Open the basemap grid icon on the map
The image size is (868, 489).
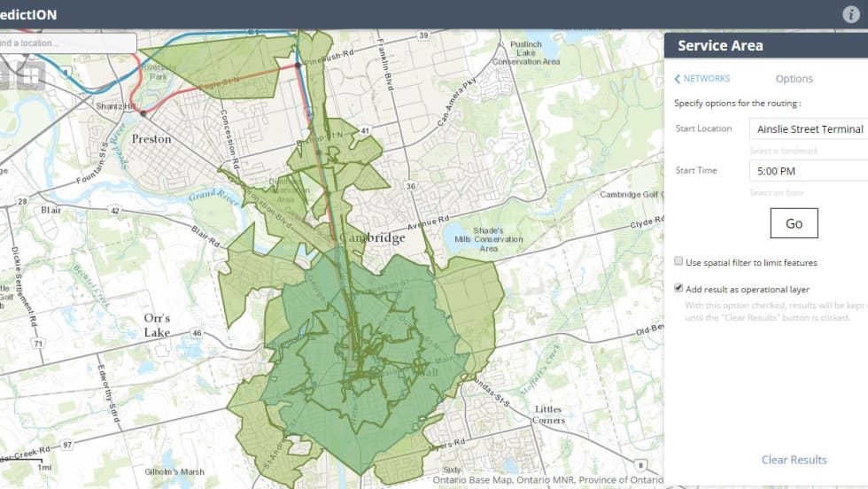click(x=31, y=77)
